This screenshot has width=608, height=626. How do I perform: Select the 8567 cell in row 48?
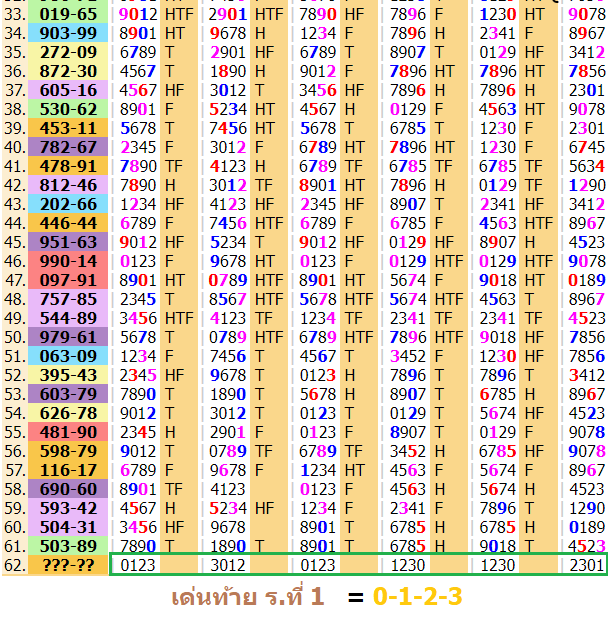[228, 299]
